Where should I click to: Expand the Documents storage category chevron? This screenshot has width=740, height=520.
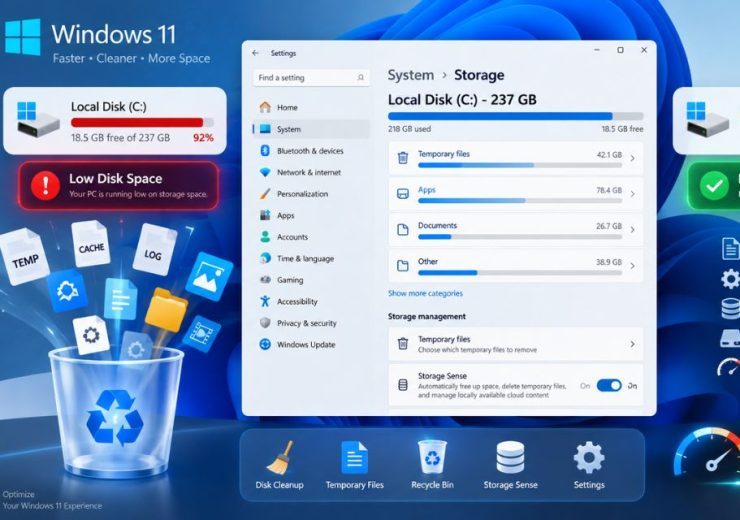click(632, 230)
